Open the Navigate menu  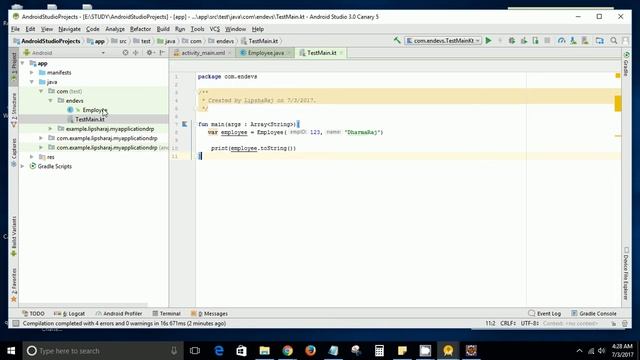click(69, 29)
